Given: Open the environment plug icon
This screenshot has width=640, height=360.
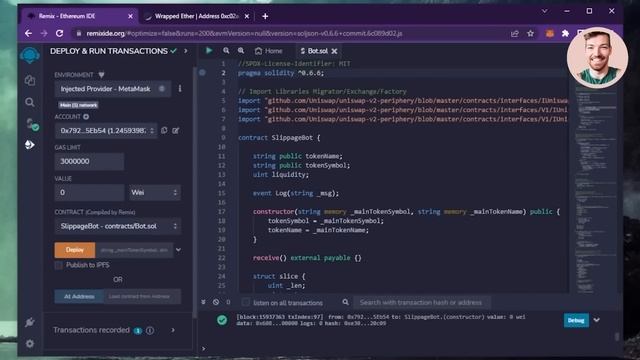Looking at the screenshot, I should (101, 75).
